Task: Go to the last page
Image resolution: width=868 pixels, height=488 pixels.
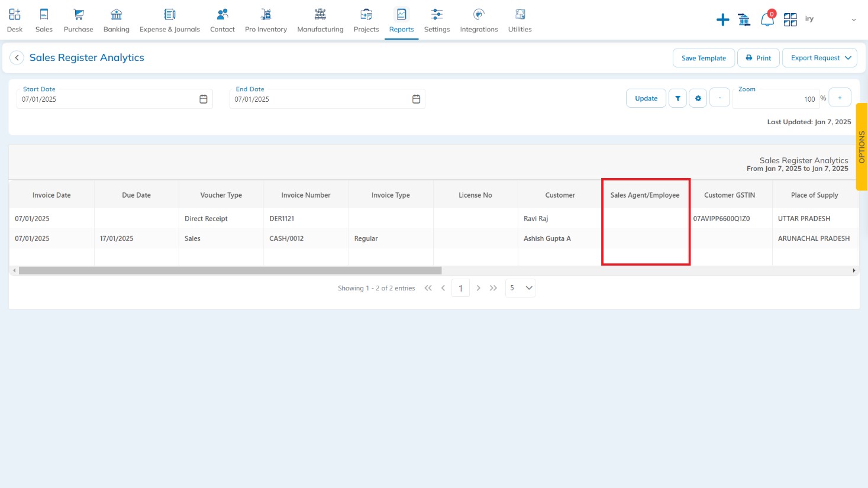Action: [493, 288]
